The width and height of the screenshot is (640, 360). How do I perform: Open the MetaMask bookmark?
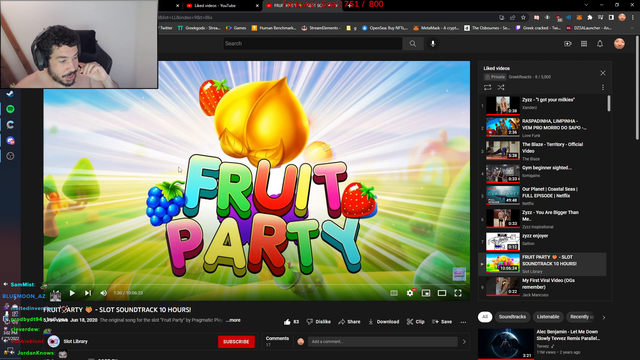437,28
